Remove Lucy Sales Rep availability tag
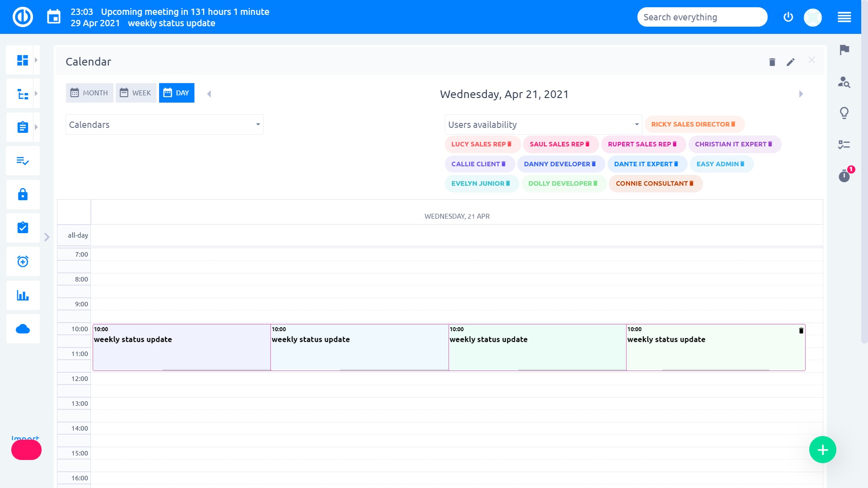Screen dimensions: 868x488 point(509,144)
